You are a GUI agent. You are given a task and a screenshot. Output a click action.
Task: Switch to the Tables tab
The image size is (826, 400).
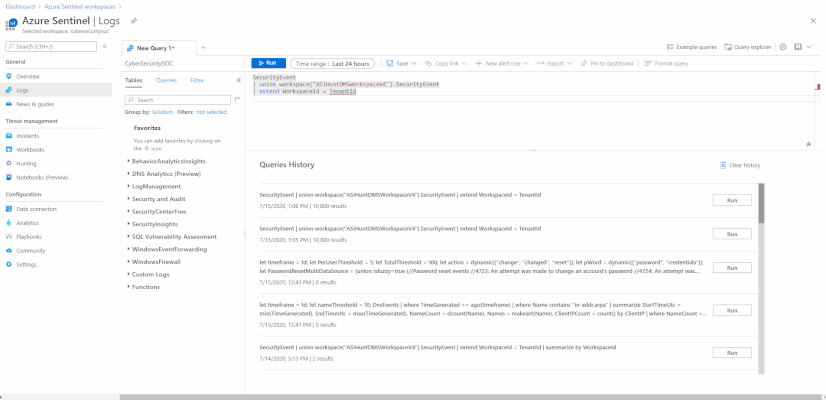coord(134,81)
